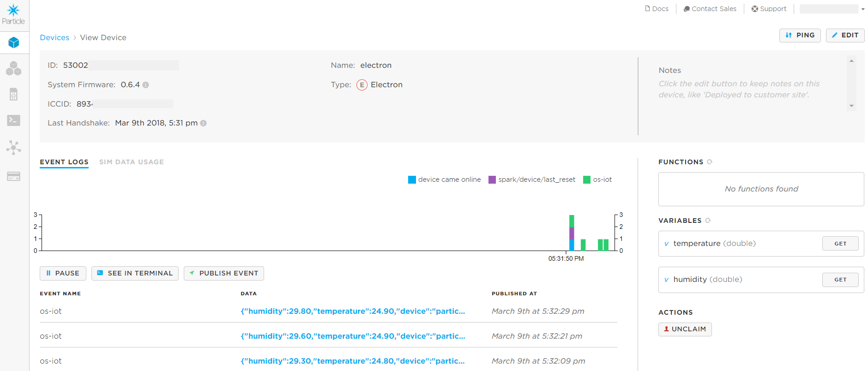Switch to SIM Data Usage tab
The height and width of the screenshot is (371, 868).
tap(132, 162)
